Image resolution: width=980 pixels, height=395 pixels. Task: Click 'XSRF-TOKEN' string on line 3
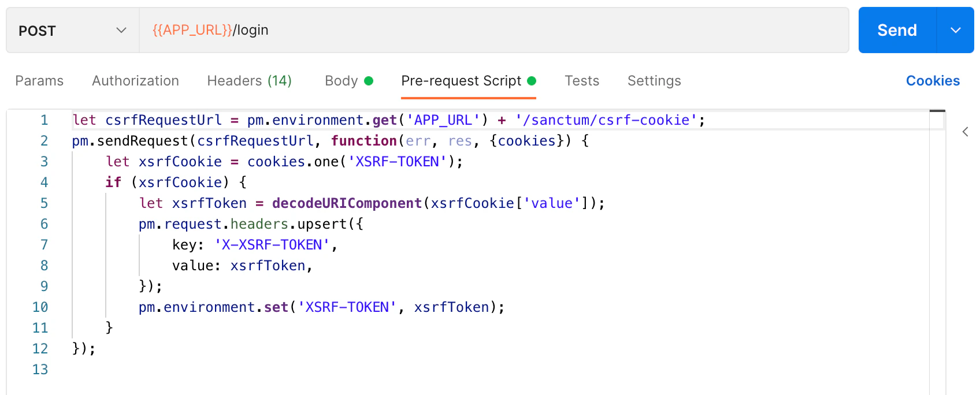[398, 162]
